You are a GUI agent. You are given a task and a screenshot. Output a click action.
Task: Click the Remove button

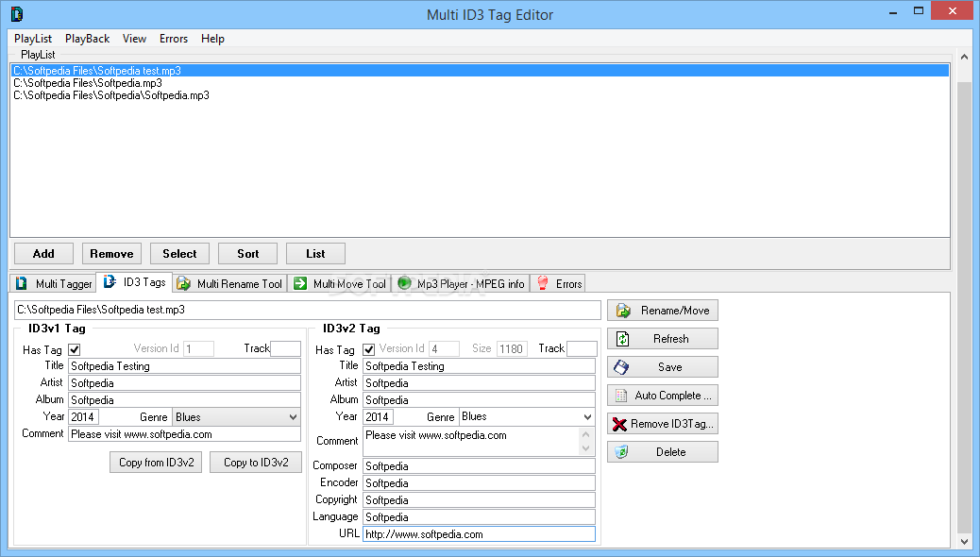pyautogui.click(x=111, y=254)
